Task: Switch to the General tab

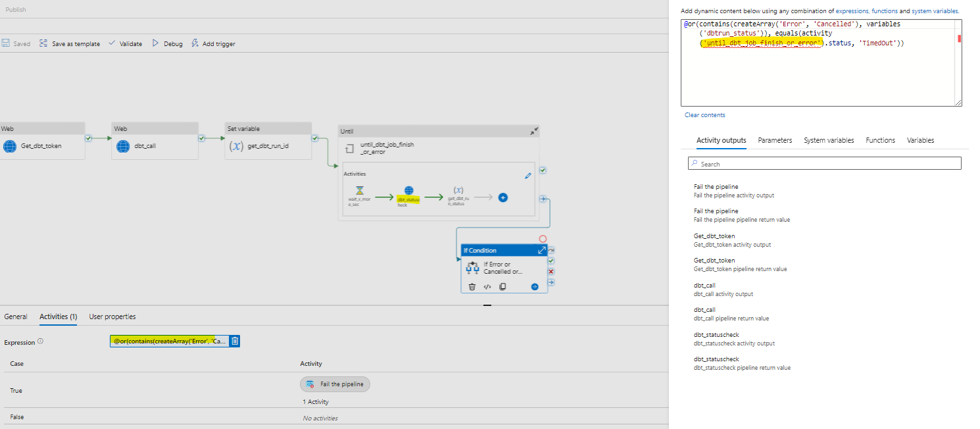Action: 16,316
